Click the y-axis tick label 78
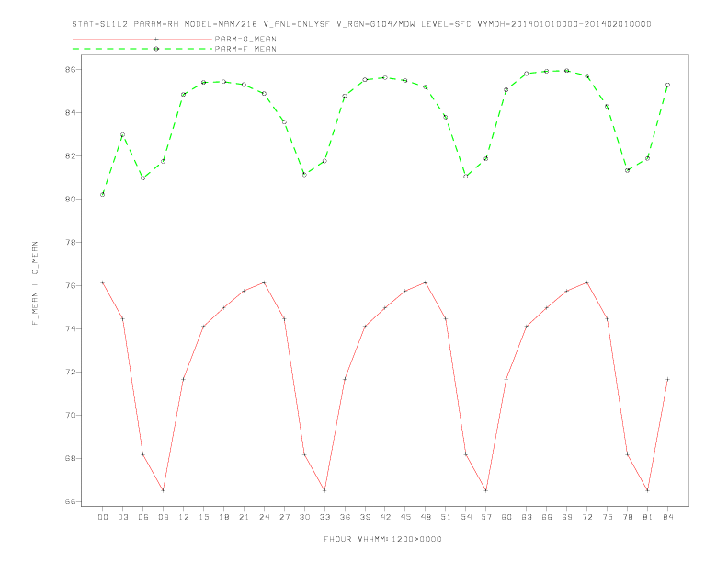 (71, 243)
